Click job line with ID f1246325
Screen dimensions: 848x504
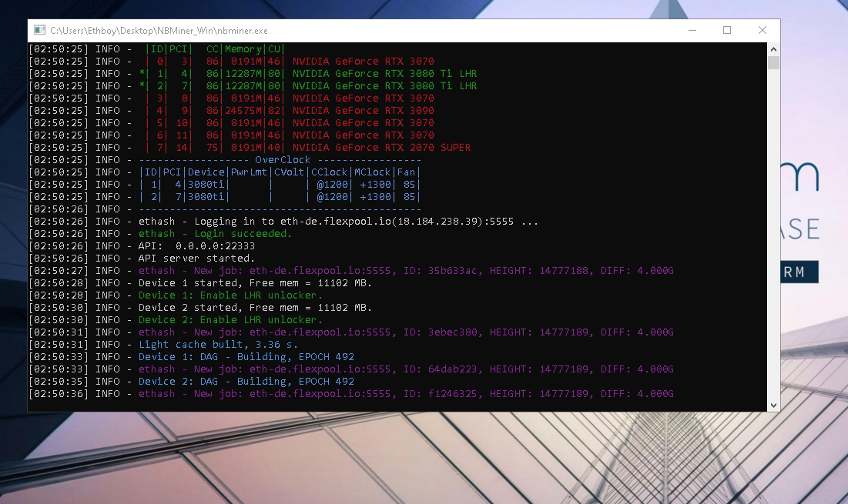(x=406, y=394)
